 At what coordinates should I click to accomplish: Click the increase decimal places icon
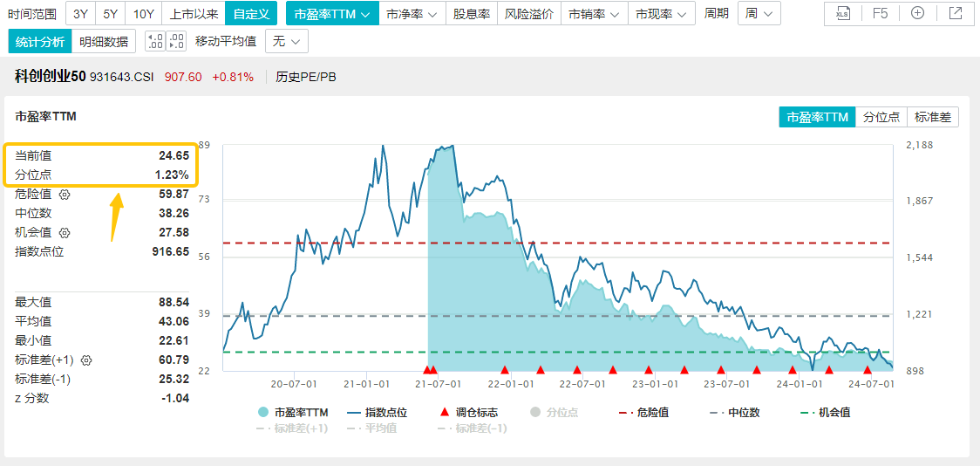click(x=155, y=41)
